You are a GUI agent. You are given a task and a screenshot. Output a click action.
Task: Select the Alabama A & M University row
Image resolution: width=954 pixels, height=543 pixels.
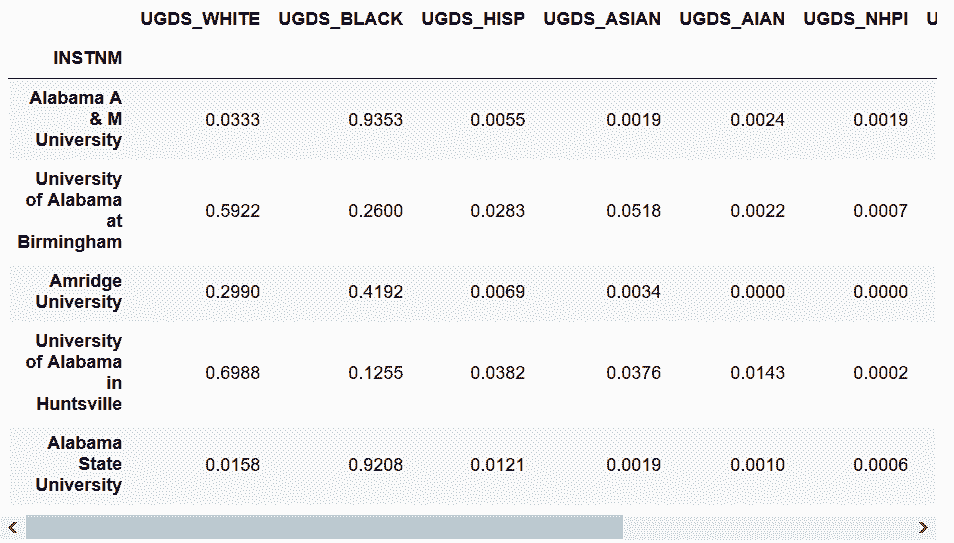[76, 119]
